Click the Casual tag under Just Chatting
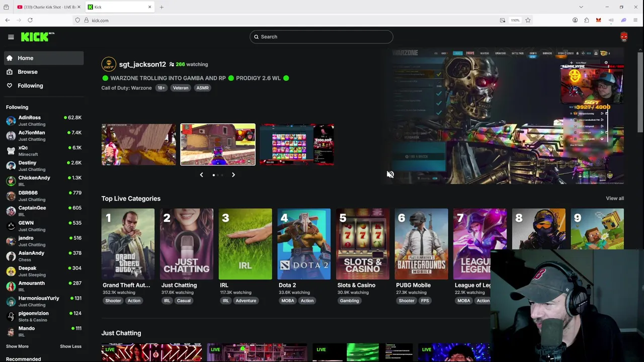Image resolution: width=644 pixels, height=362 pixels. (184, 301)
